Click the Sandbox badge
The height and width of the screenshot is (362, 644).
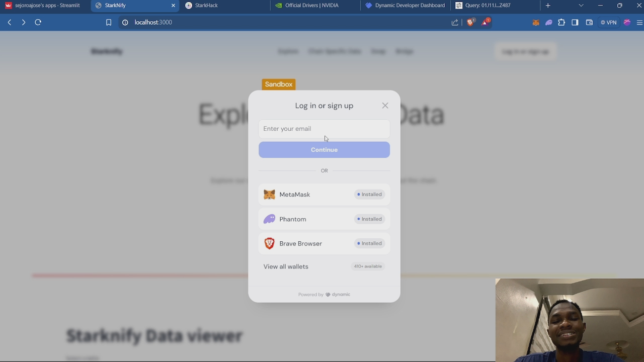tap(278, 84)
